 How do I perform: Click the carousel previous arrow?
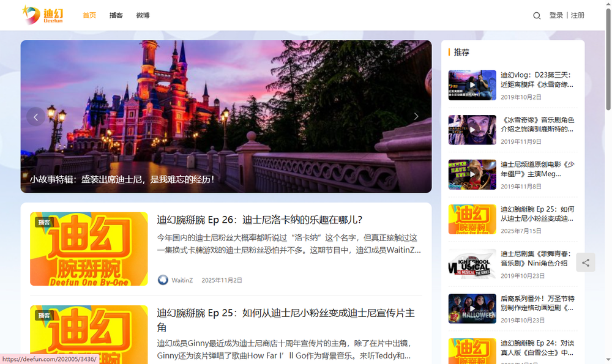coord(35,116)
